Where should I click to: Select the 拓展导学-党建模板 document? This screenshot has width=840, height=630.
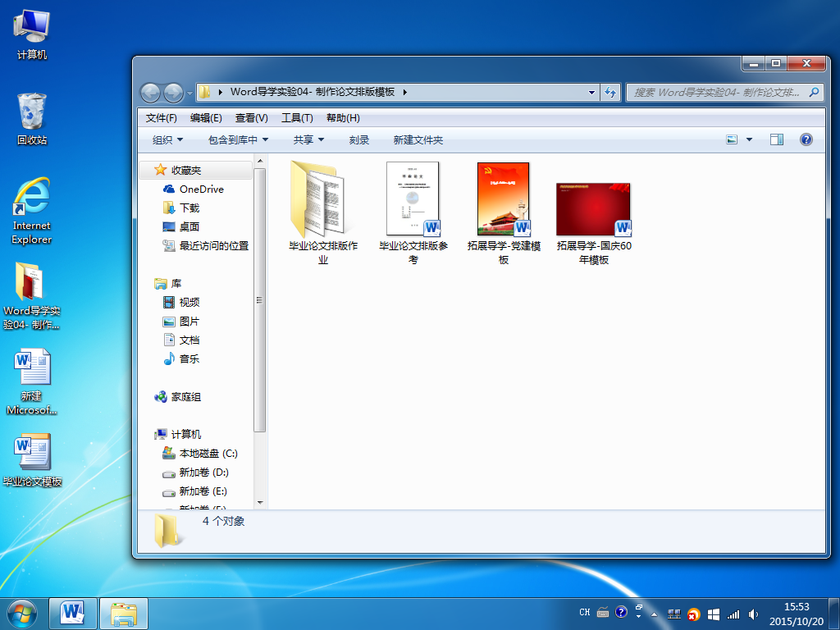(x=504, y=213)
